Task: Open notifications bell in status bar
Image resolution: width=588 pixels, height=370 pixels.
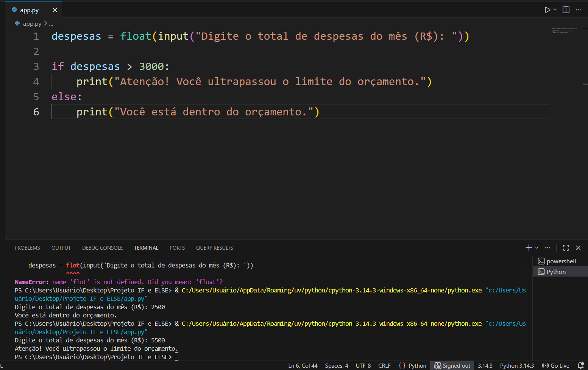Action: coord(581,365)
